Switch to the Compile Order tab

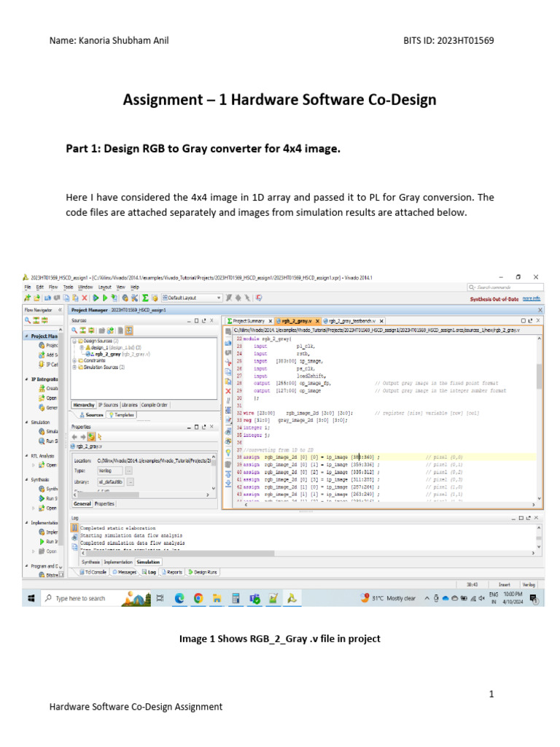(154, 404)
